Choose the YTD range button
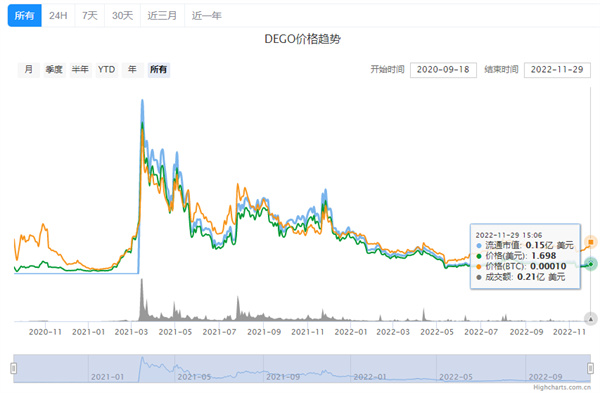The image size is (600, 393). click(106, 70)
